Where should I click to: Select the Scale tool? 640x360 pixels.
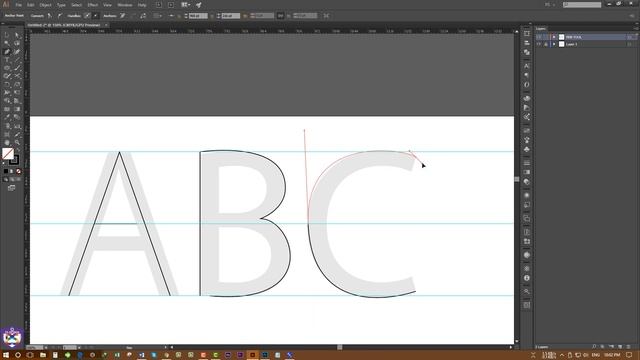(x=17, y=84)
